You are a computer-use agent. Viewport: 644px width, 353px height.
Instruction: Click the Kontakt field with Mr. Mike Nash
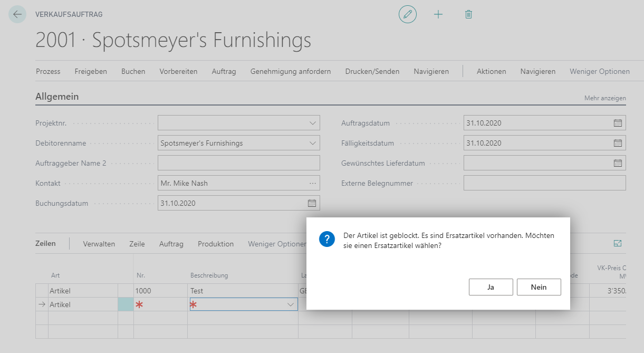[x=239, y=183]
